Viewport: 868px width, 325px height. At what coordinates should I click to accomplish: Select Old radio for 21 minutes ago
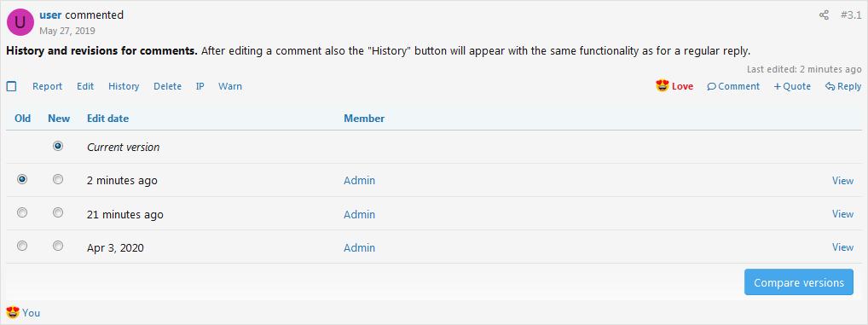point(22,212)
